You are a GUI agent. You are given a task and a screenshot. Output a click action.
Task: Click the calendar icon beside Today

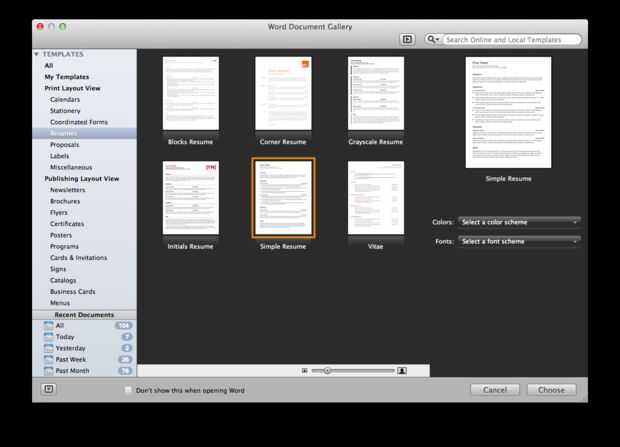point(49,337)
